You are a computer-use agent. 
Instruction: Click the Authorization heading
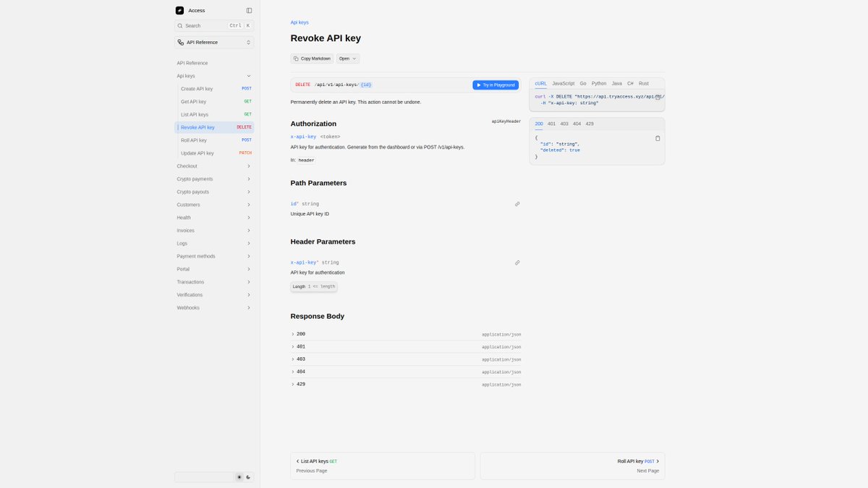pos(313,124)
